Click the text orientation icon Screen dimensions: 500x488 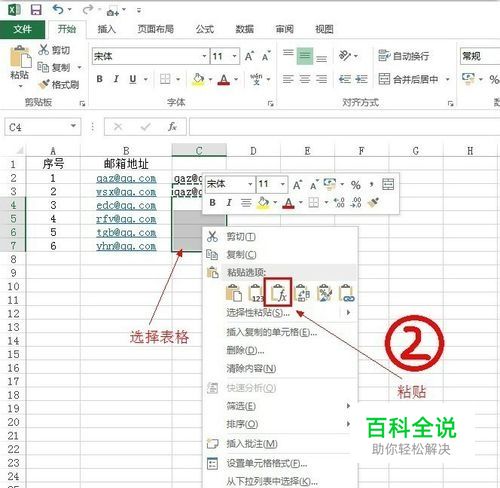point(345,56)
